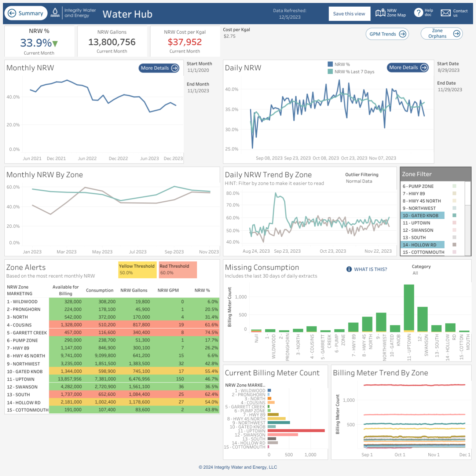Click the Contact us envelope icon
This screenshot has height=476, width=476.
click(446, 13)
